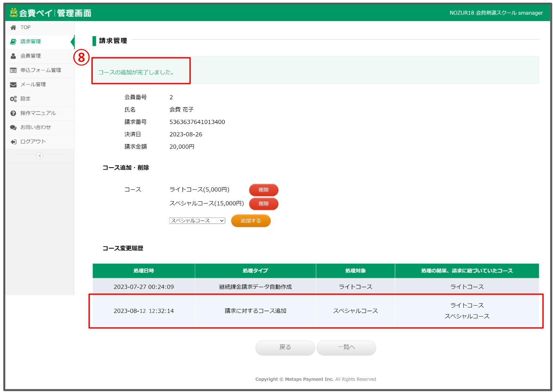Open 申込フォーム管理 using its form icon
The height and width of the screenshot is (392, 553).
coord(13,70)
